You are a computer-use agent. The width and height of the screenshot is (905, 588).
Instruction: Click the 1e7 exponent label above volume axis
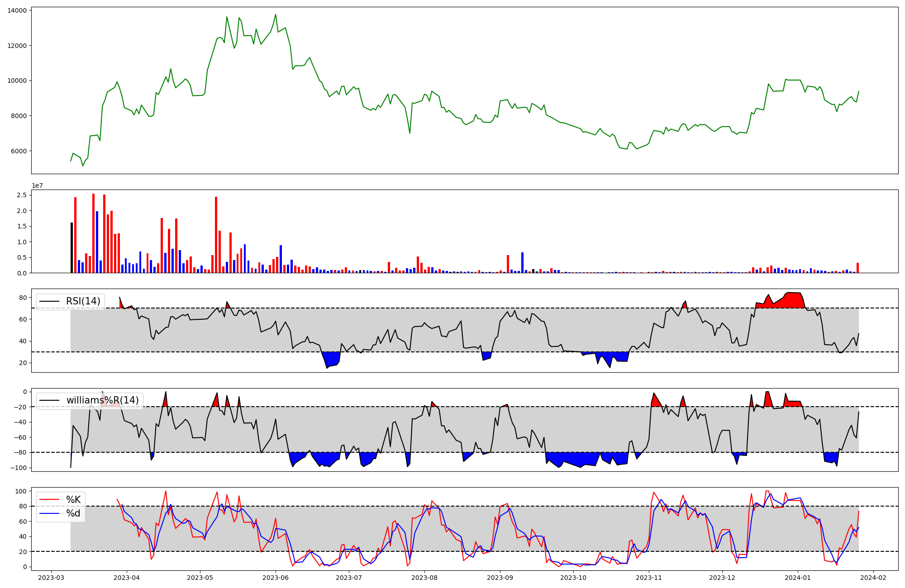click(x=37, y=185)
